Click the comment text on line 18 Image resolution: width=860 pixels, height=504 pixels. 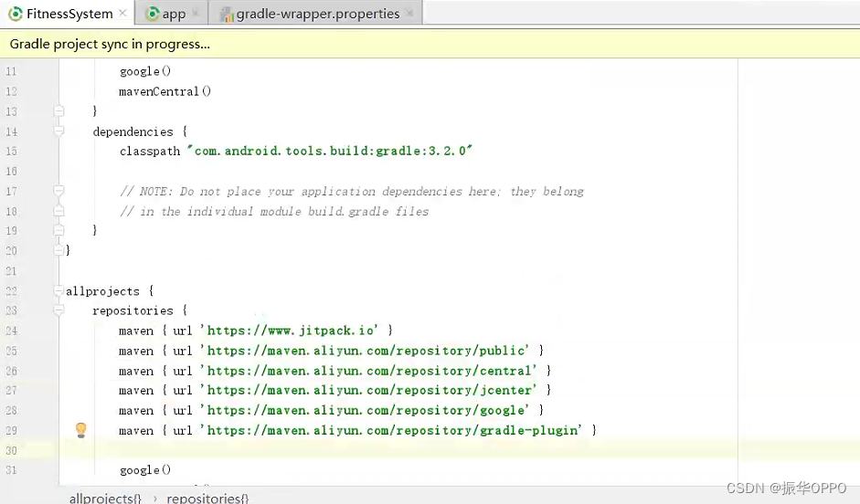(x=274, y=212)
